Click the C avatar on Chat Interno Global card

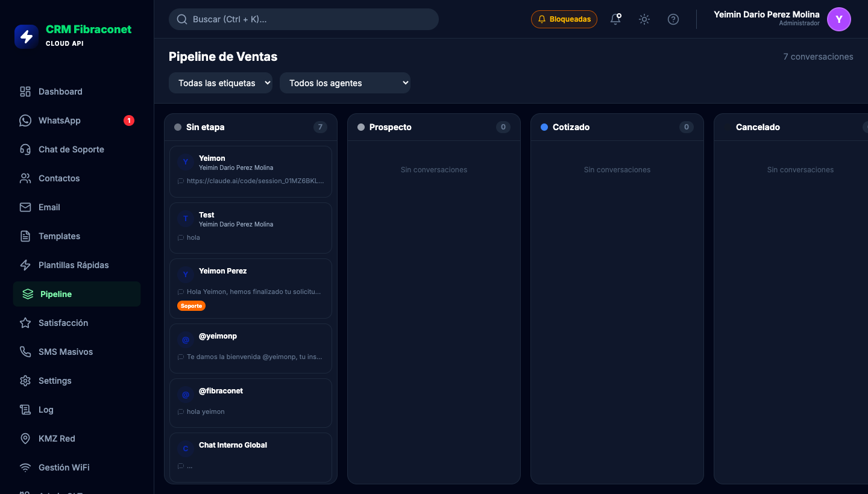pos(186,449)
